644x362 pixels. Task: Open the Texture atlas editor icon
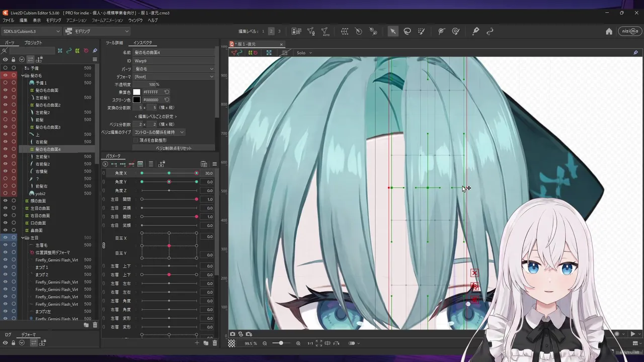(296, 31)
